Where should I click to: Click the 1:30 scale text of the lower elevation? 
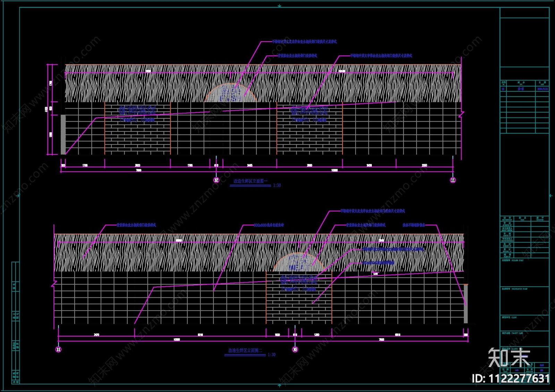[272, 355]
